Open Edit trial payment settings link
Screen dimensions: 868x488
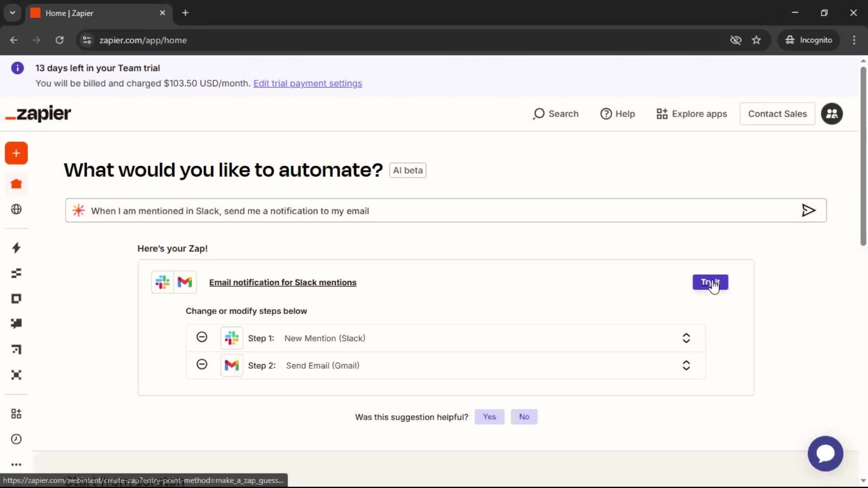(x=307, y=84)
